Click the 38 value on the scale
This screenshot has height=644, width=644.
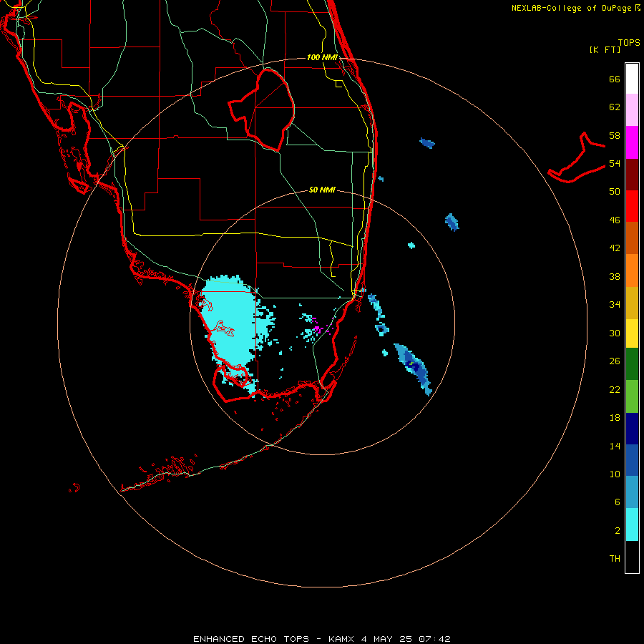(x=615, y=276)
